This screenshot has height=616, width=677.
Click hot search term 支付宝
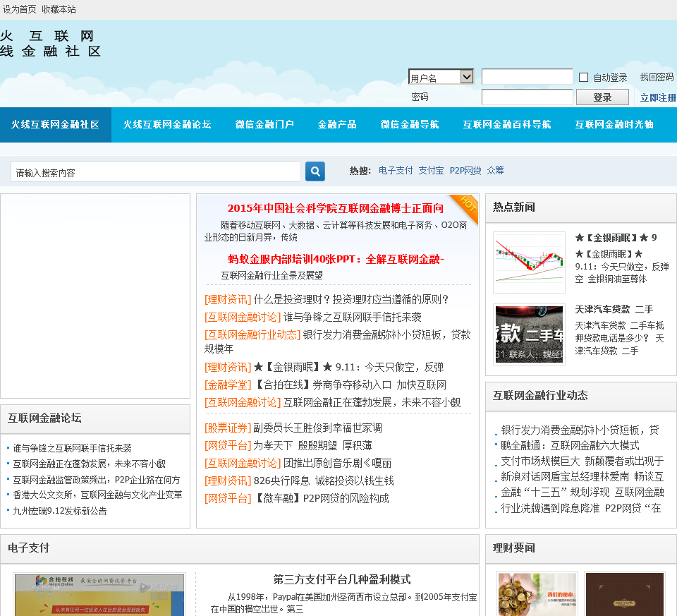click(x=431, y=171)
